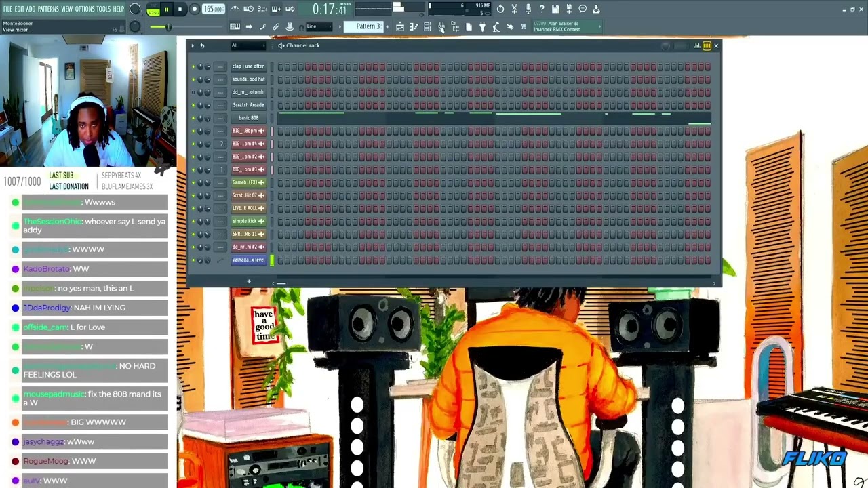The image size is (868, 488).
Task: Click the pause button in transport
Action: [x=166, y=9]
